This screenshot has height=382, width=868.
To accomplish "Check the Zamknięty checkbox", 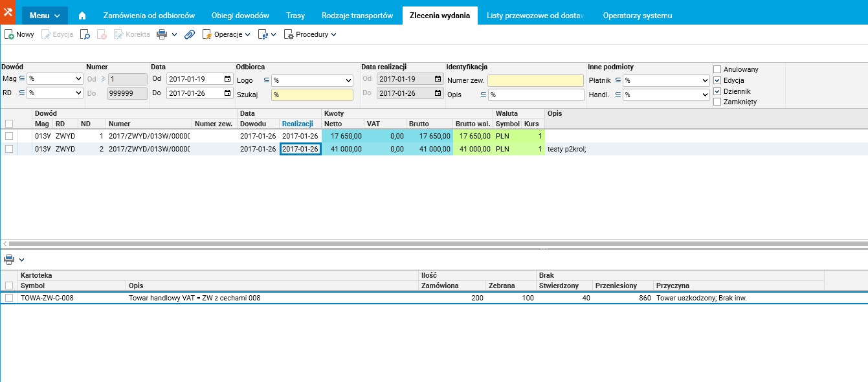I will (717, 102).
